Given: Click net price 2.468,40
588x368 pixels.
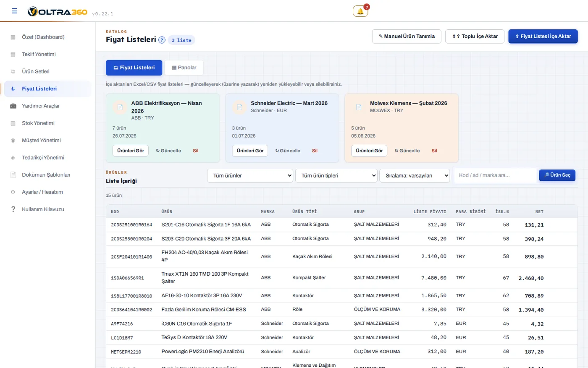Looking at the screenshot, I should click(531, 278).
